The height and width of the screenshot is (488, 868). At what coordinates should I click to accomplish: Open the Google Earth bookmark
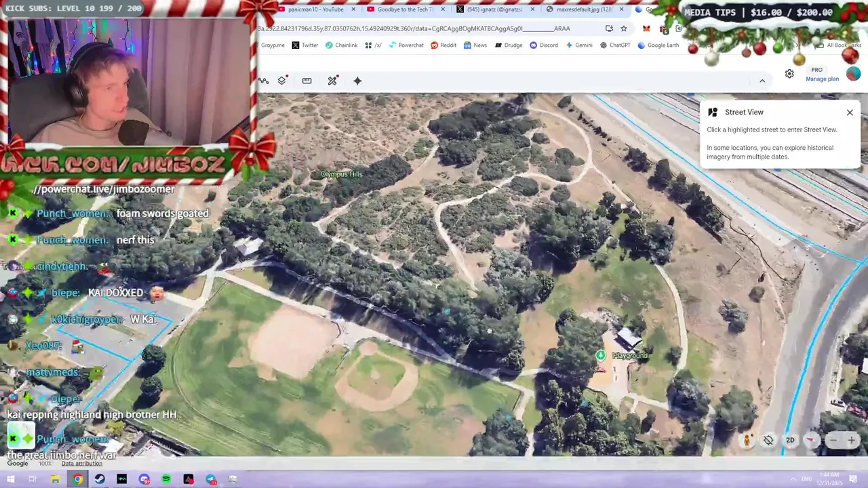coord(658,45)
